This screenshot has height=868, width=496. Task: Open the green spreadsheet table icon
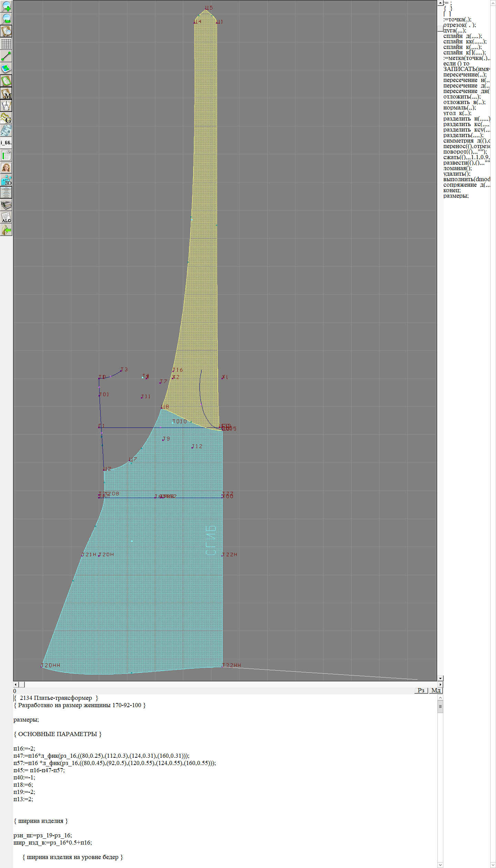click(6, 155)
